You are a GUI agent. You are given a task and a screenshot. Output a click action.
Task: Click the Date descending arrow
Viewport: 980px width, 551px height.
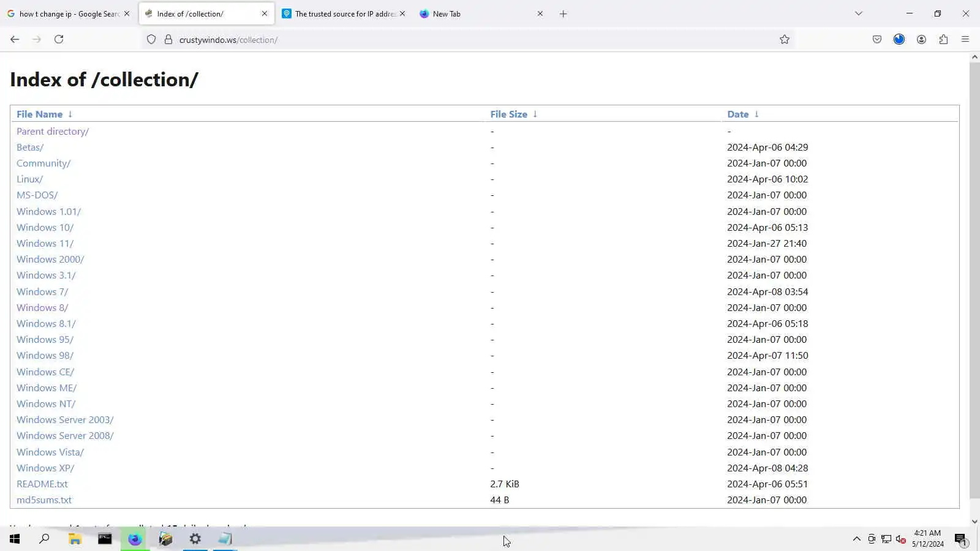click(756, 114)
